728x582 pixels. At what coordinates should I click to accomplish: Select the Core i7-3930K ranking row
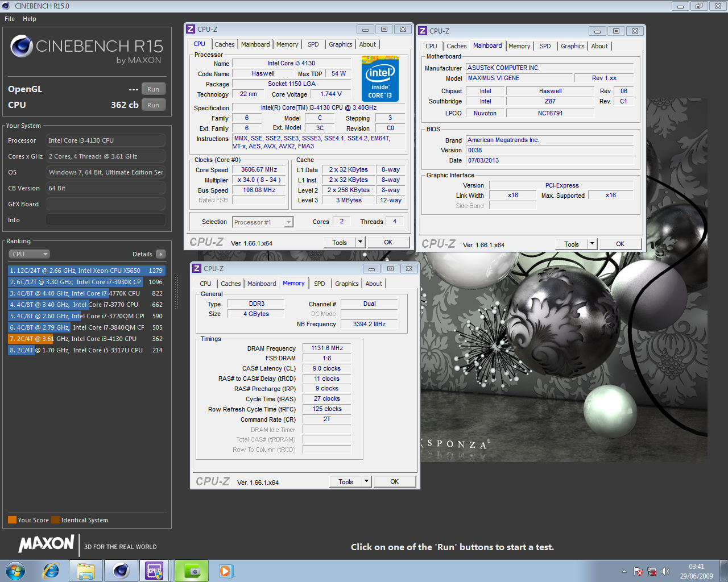86,282
